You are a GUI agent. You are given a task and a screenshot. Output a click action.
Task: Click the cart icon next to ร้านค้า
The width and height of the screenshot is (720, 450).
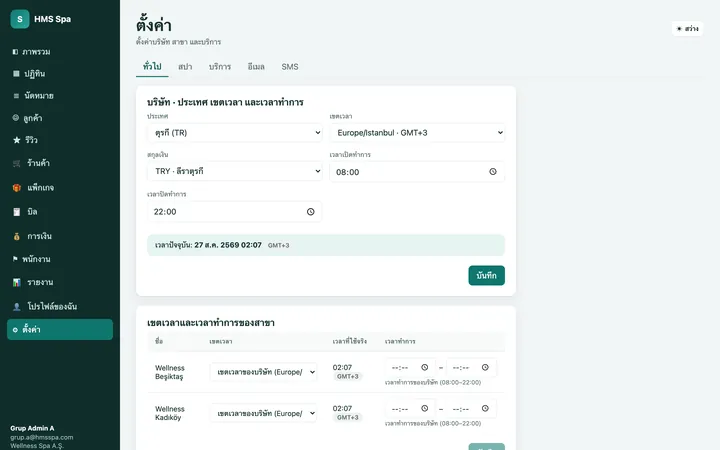pyautogui.click(x=17, y=163)
